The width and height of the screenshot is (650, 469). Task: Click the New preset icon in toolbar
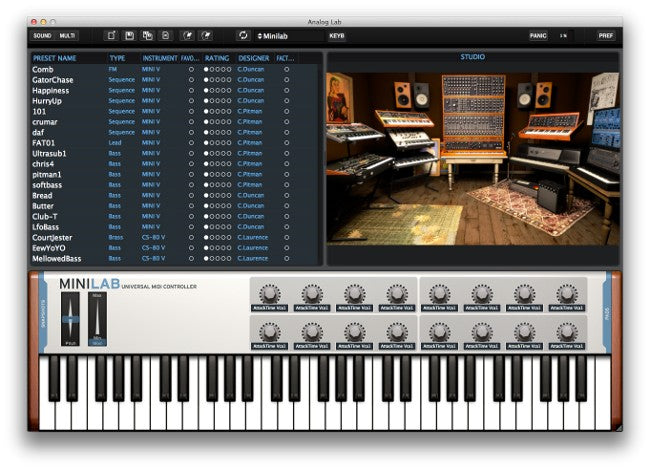(x=111, y=36)
